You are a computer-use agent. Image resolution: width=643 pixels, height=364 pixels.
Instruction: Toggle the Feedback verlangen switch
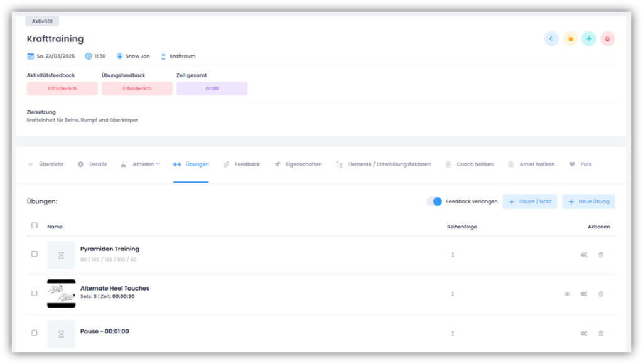point(434,201)
